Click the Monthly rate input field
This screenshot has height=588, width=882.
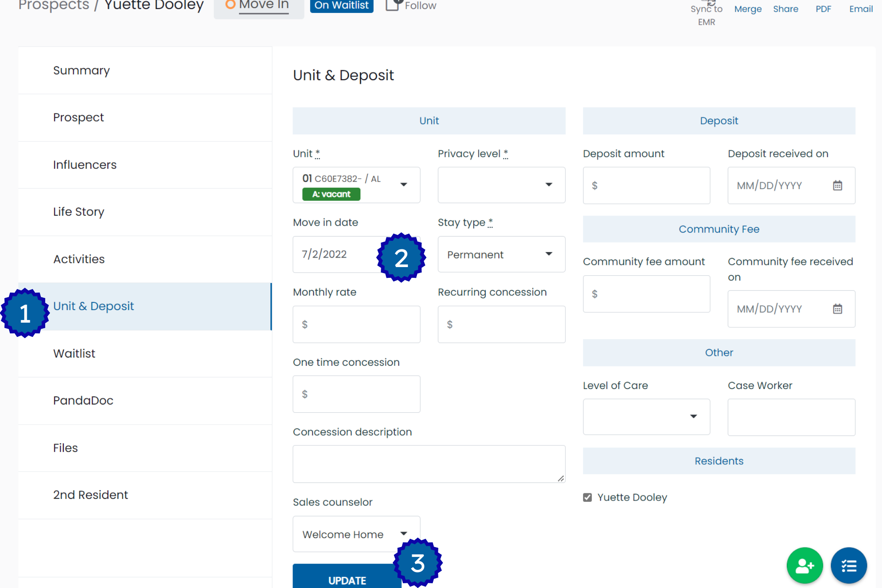356,324
